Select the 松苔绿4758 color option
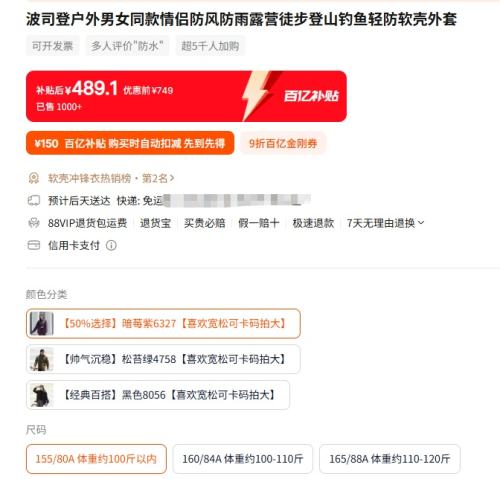Image resolution: width=500 pixels, height=479 pixels. point(163,359)
